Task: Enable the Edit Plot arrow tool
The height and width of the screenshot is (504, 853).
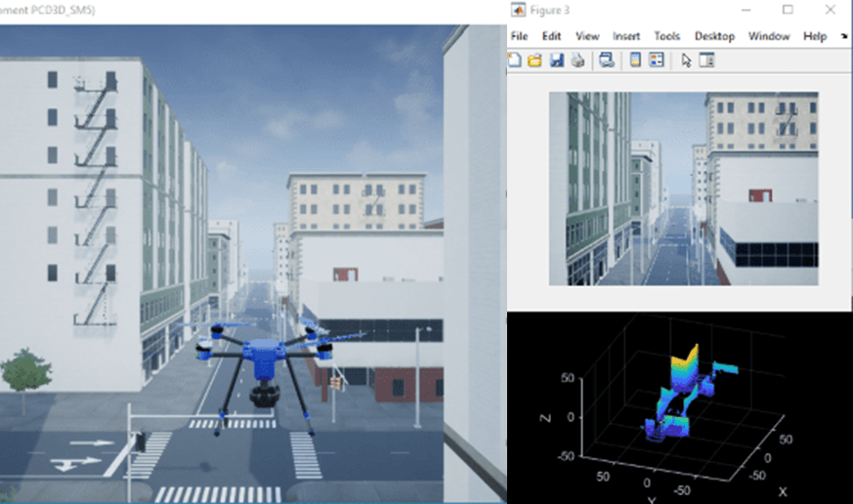Action: coord(686,61)
